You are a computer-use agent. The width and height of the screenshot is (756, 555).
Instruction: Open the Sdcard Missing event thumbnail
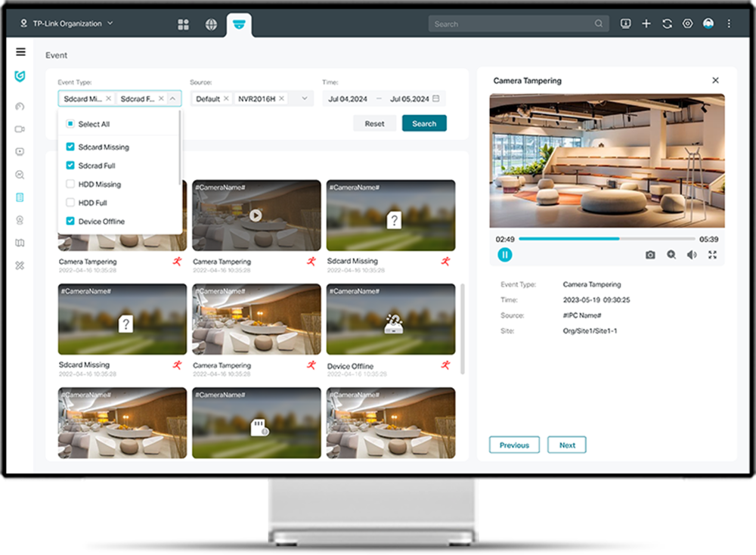(390, 215)
